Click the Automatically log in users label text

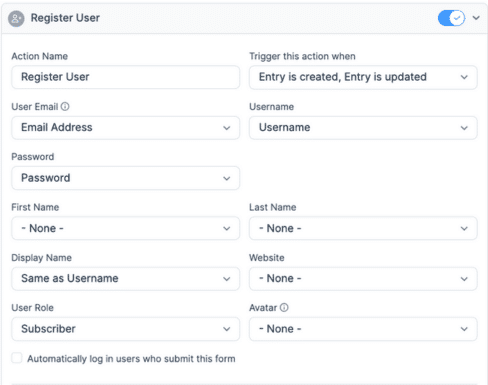tap(131, 359)
